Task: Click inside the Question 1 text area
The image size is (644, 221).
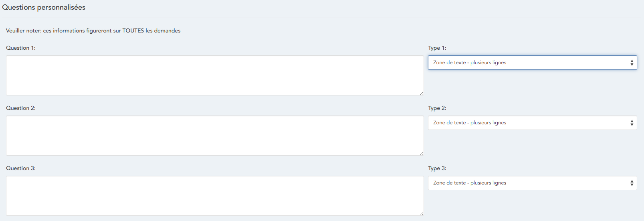Action: click(x=215, y=75)
